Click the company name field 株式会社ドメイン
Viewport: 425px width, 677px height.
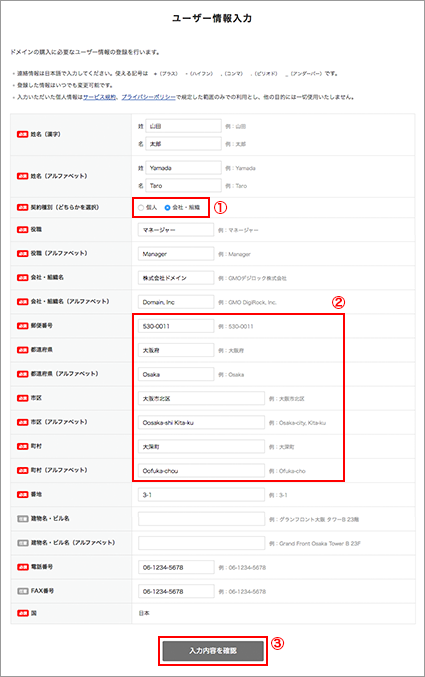point(176,278)
